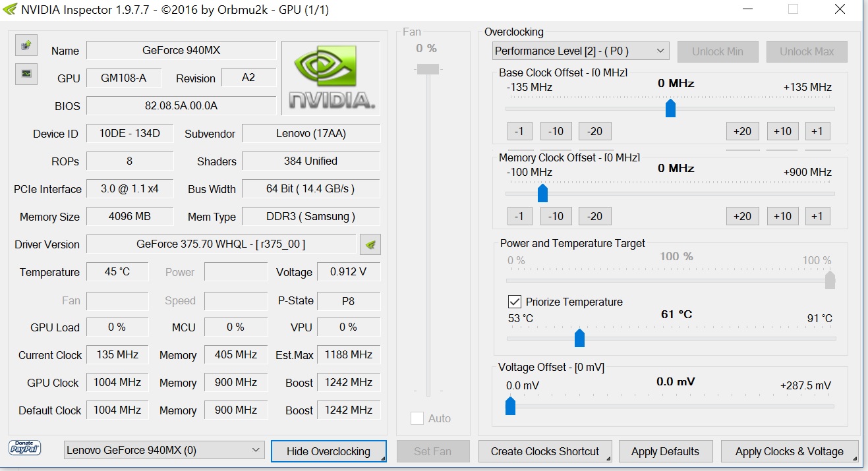Increase Base Clock Offset by 10
Image resolution: width=868 pixels, height=471 pixels.
coord(782,131)
